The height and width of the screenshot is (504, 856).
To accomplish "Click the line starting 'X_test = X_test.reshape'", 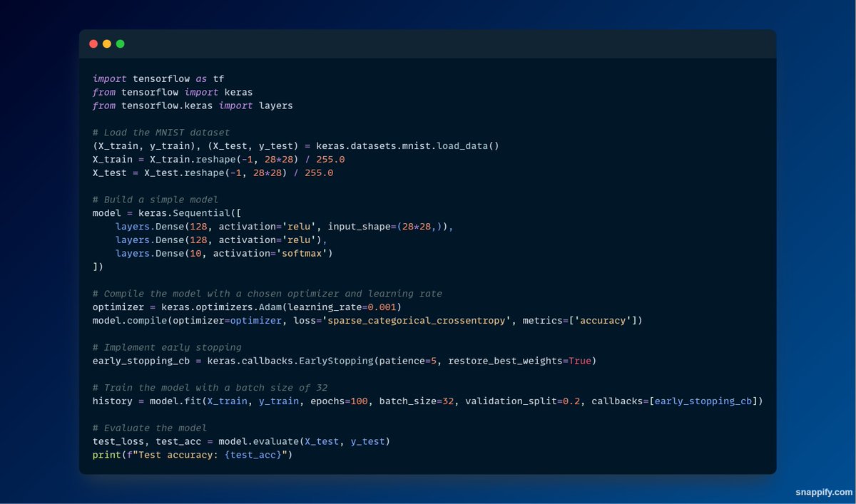I will click(x=213, y=173).
